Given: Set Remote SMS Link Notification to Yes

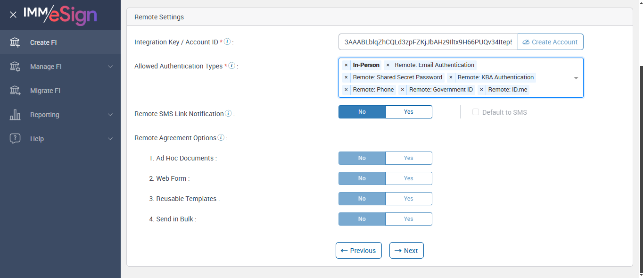Looking at the screenshot, I should (408, 112).
